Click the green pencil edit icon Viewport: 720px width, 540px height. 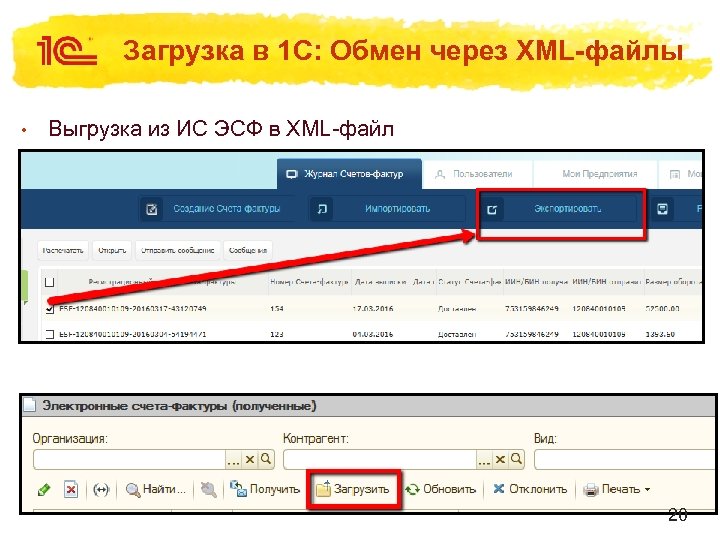click(x=44, y=489)
